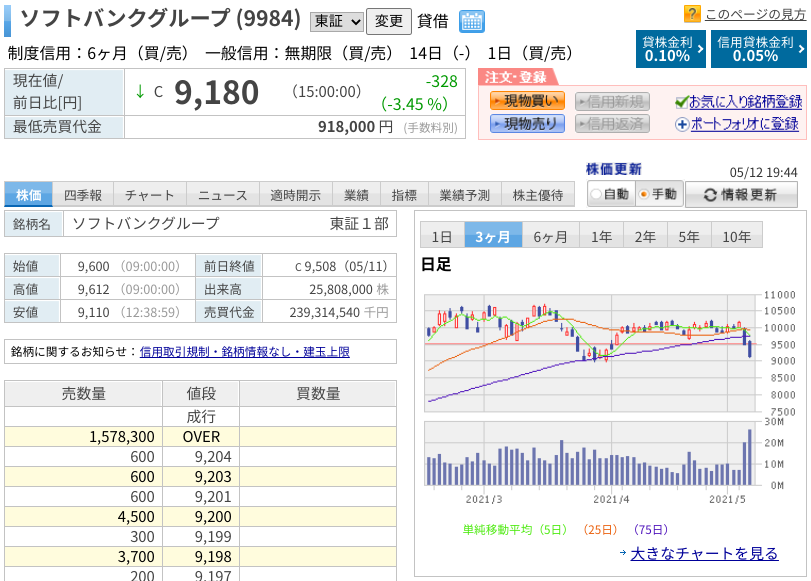Click the 信用新規 button
Screen dimensions: 811x581
[x=612, y=101]
